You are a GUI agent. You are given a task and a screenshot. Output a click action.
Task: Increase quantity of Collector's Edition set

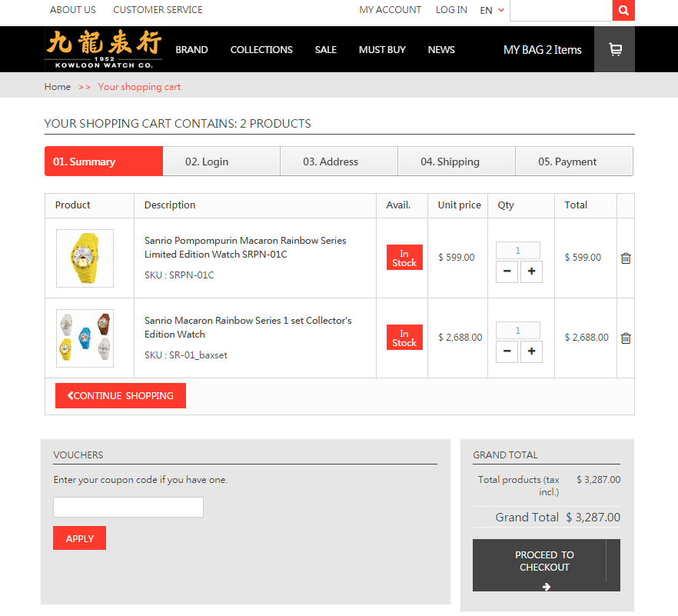pyautogui.click(x=531, y=351)
